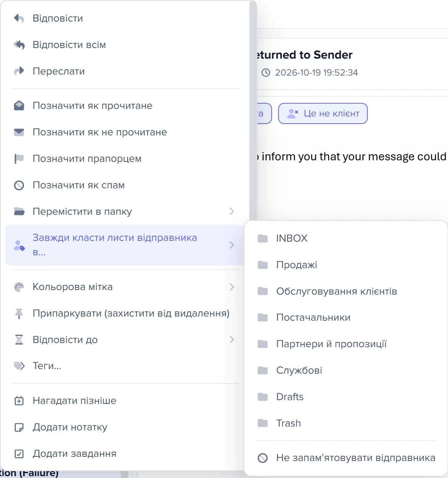The image size is (448, 478).
Task: Click the Партнери й пропозиції folder icon
Action: click(x=263, y=344)
